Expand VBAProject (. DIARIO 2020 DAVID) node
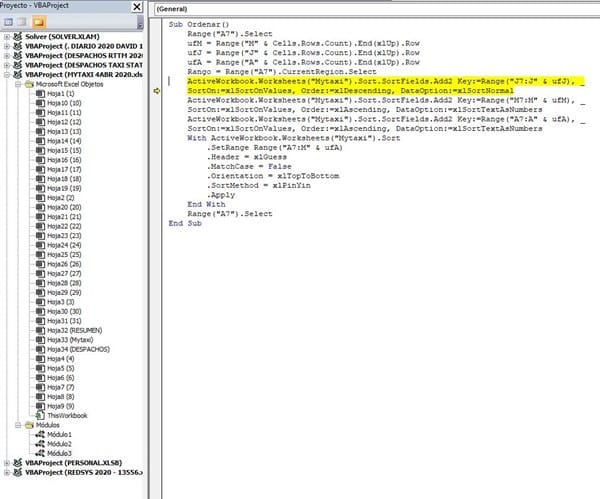 [7, 46]
